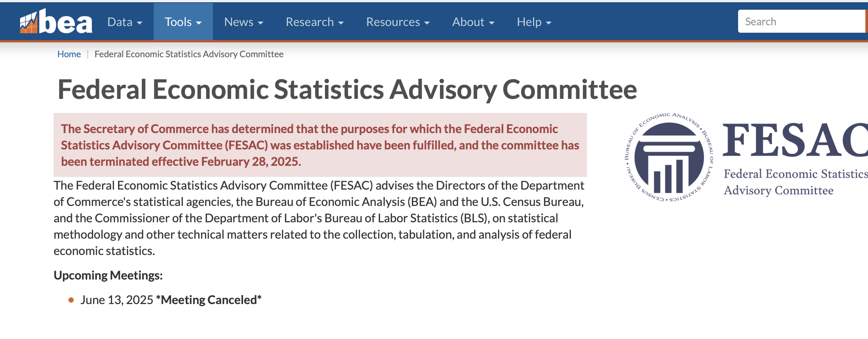Open the Research menu
Image resolution: width=868 pixels, height=339 pixels.
tap(315, 22)
